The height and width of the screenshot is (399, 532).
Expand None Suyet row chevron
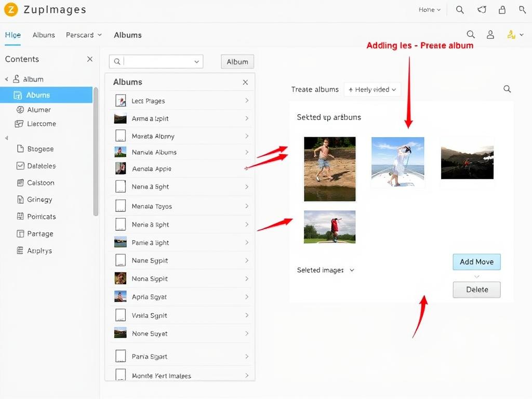[x=247, y=333]
